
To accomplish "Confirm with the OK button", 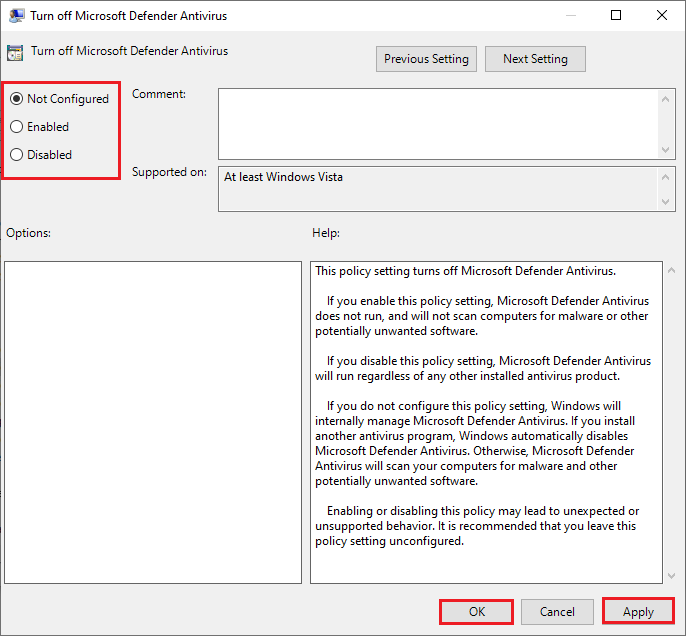I will (x=476, y=611).
